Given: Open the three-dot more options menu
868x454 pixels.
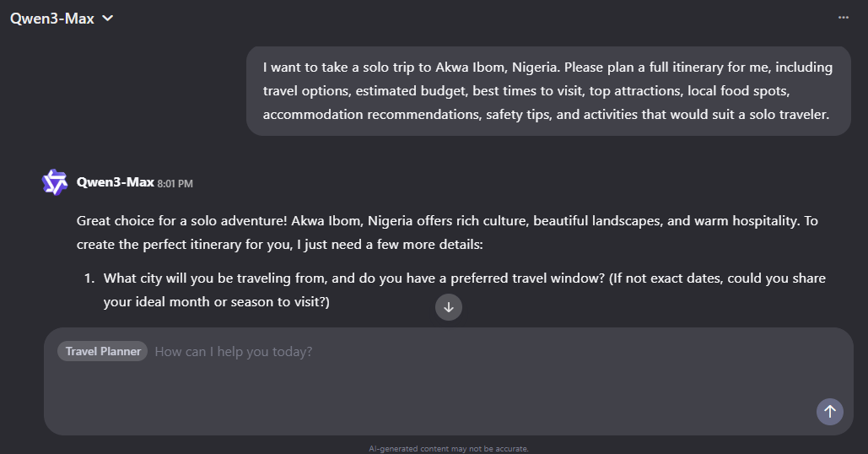Looking at the screenshot, I should pyautogui.click(x=843, y=17).
